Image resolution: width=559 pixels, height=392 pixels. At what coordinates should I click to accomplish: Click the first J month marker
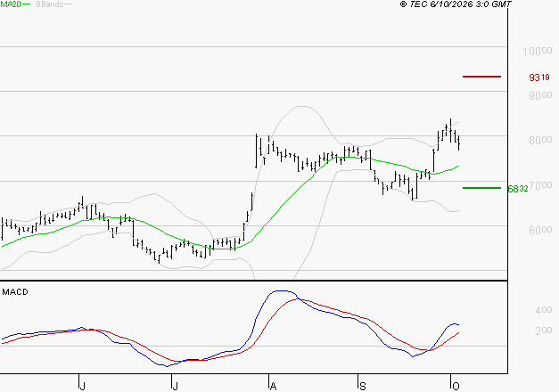[x=82, y=386]
